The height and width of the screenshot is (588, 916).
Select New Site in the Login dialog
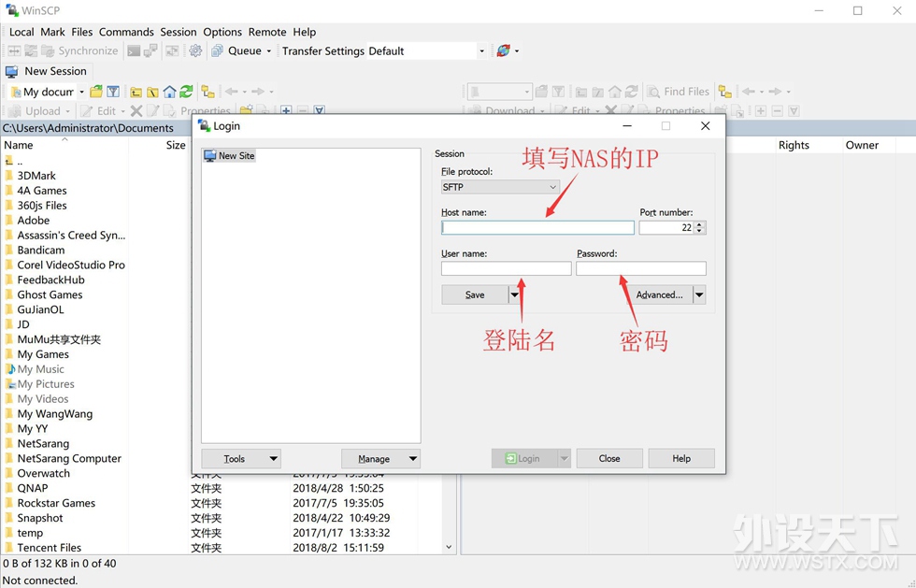[x=229, y=156]
